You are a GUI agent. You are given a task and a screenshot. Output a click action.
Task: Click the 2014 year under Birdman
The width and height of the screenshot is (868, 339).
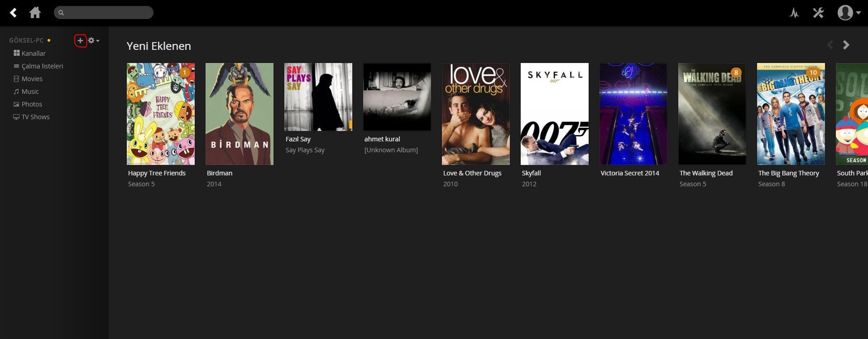click(214, 184)
